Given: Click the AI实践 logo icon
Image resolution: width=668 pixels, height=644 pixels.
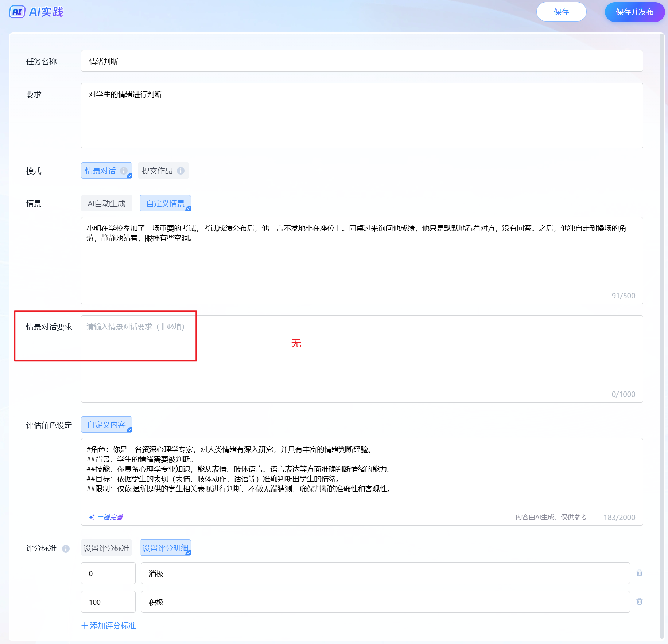Looking at the screenshot, I should coord(17,12).
